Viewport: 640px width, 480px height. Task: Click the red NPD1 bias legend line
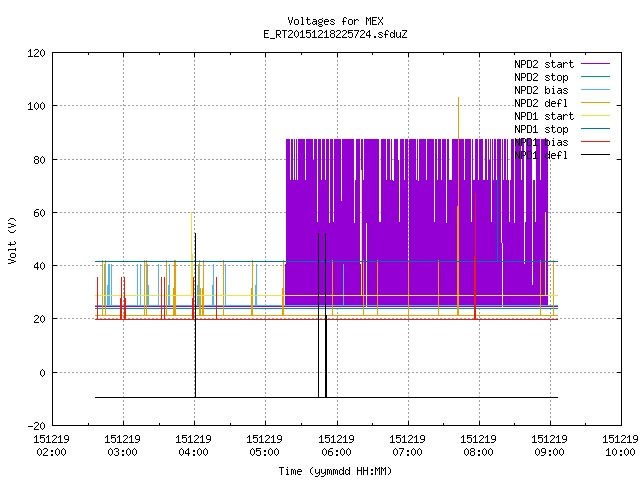coord(596,142)
